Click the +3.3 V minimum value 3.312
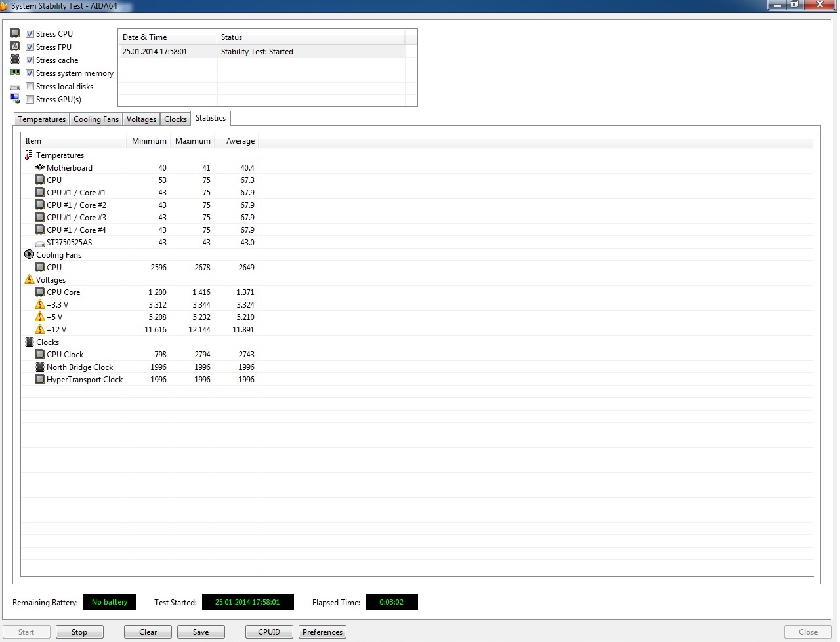The height and width of the screenshot is (642, 840). click(x=157, y=305)
